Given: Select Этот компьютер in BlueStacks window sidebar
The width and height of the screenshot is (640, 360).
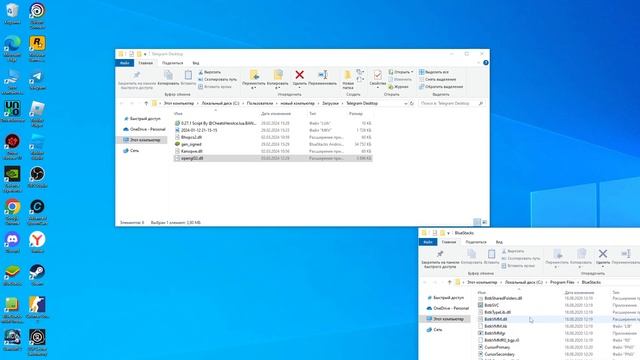Looking at the screenshot, I should [x=445, y=319].
